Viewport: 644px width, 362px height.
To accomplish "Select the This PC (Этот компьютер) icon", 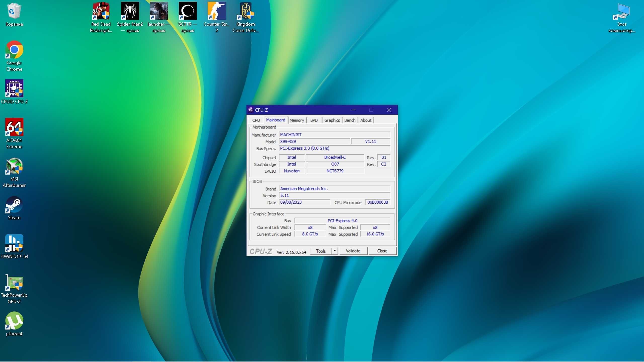I will pos(622,11).
